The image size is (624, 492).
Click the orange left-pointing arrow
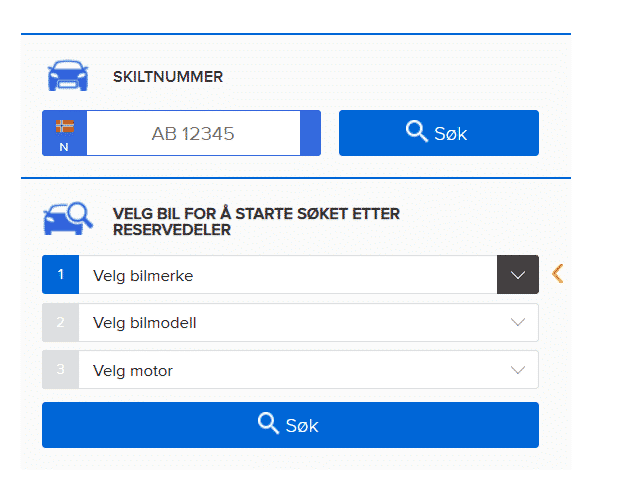[558, 273]
